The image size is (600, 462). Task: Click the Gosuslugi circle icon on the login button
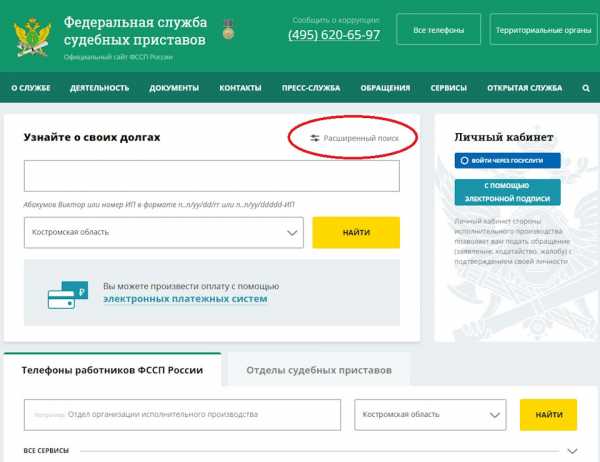[464, 160]
